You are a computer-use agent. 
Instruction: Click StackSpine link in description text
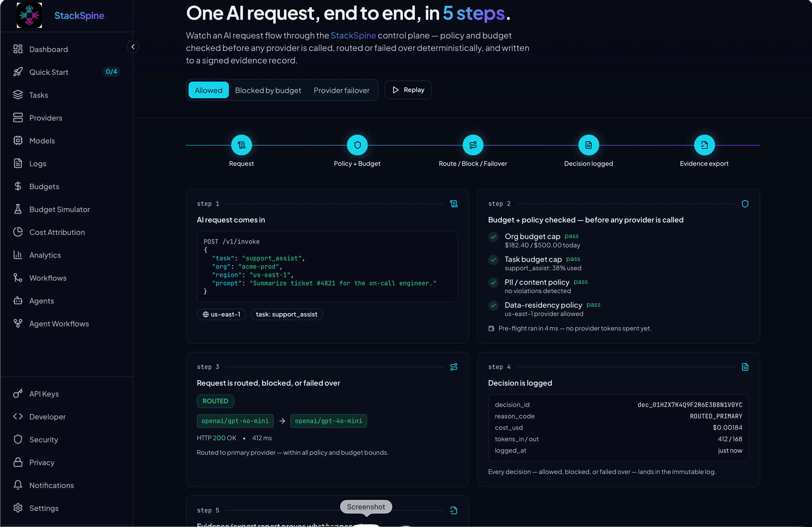(x=353, y=35)
